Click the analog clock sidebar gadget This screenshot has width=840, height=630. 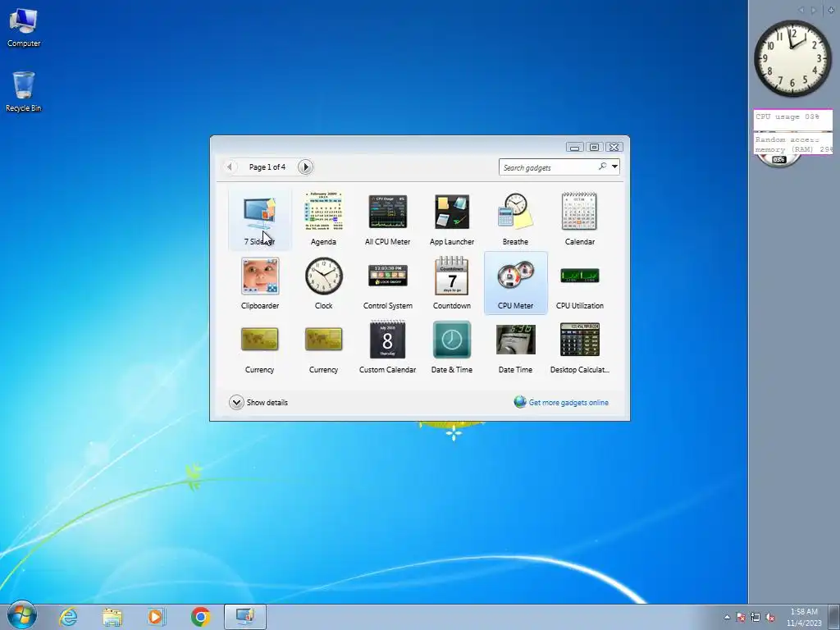tap(793, 58)
